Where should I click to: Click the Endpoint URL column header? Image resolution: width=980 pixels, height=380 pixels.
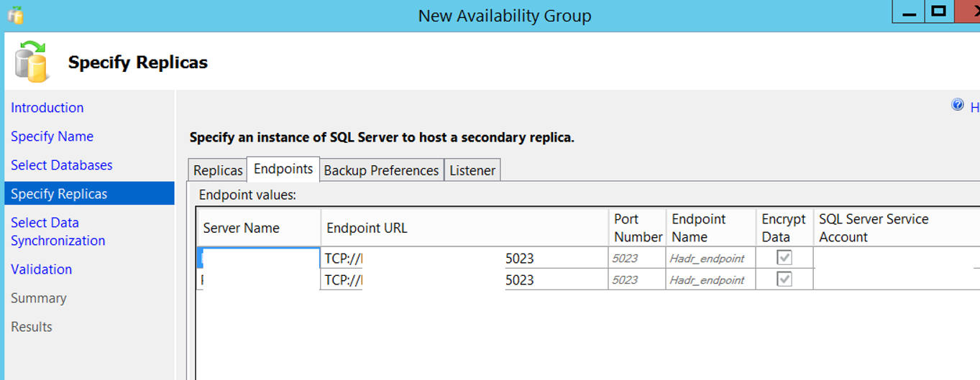click(x=464, y=228)
